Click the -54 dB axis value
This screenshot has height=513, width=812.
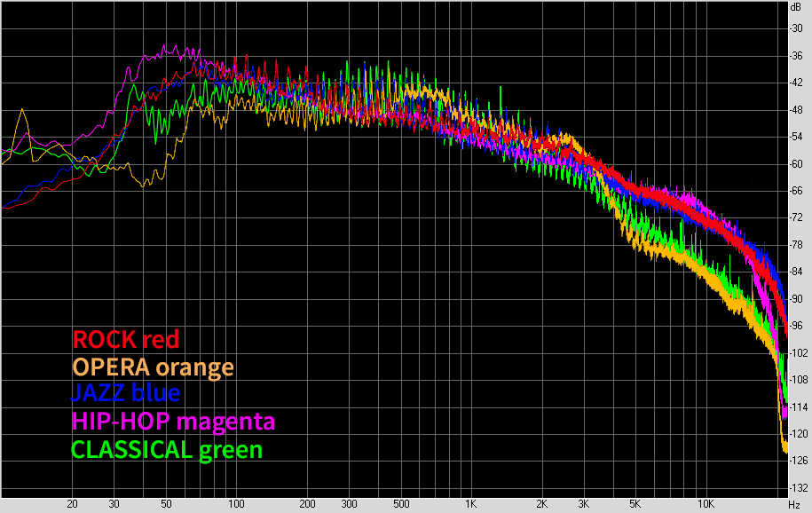(796, 137)
